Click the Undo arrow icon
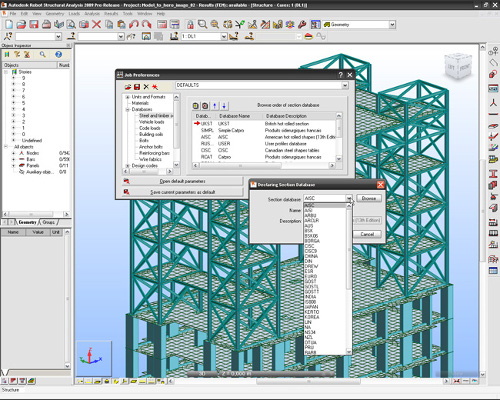Viewport: 500px width, 400px height. (134, 24)
